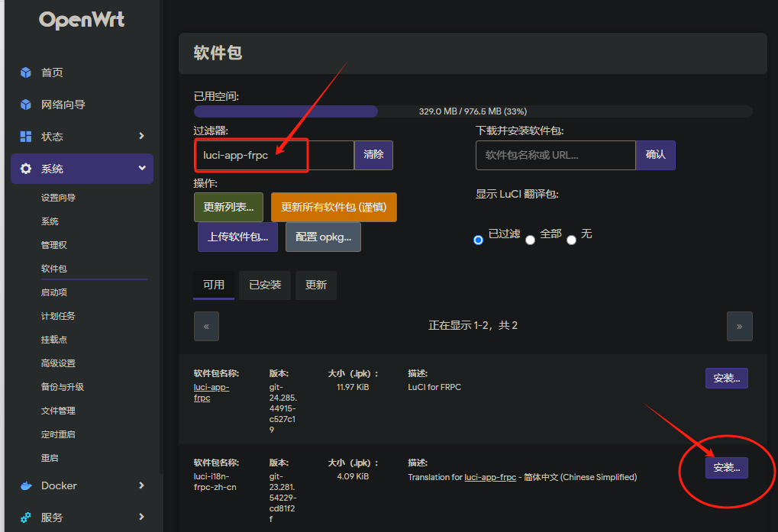778x532 pixels.
Task: Open 软件包 submenu item
Action: point(53,269)
